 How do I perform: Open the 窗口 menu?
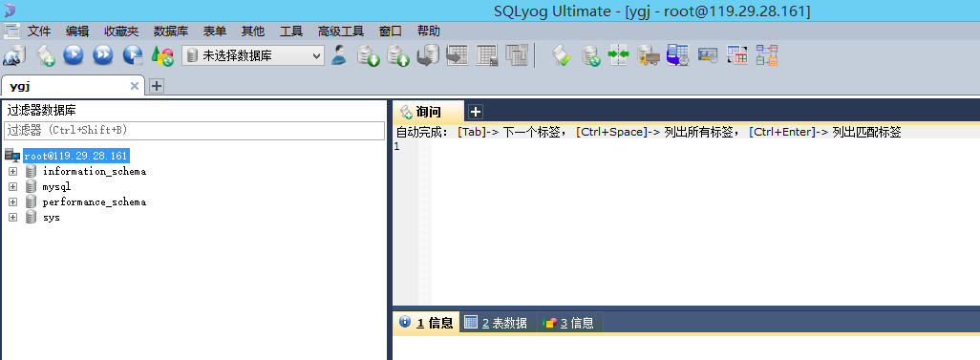(391, 32)
